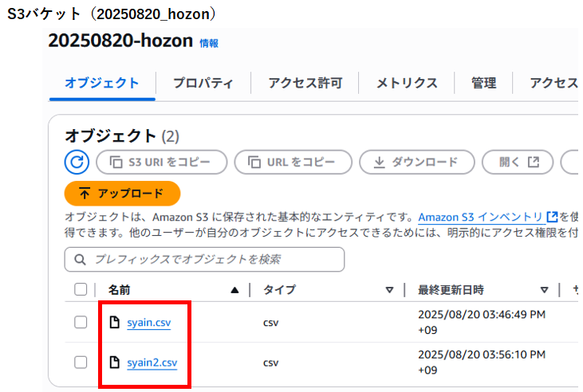Click the file icon beside syain.csv
Viewport: 583px width, 392px height.
tap(115, 322)
